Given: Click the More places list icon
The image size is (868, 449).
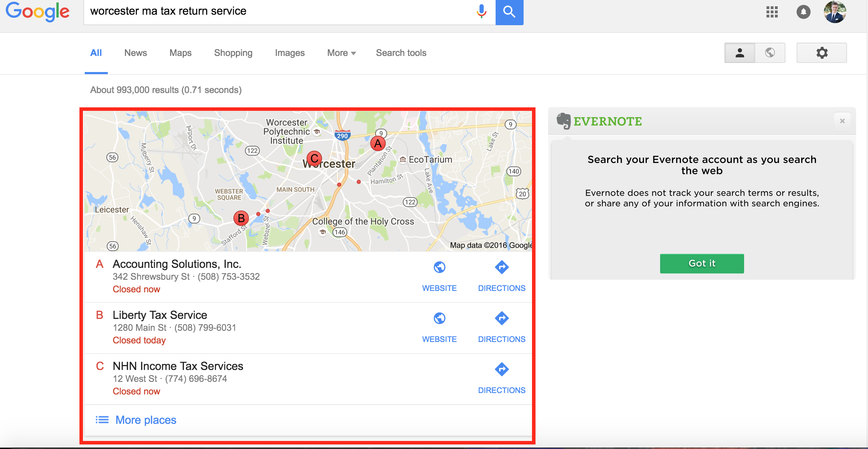Looking at the screenshot, I should click(102, 420).
